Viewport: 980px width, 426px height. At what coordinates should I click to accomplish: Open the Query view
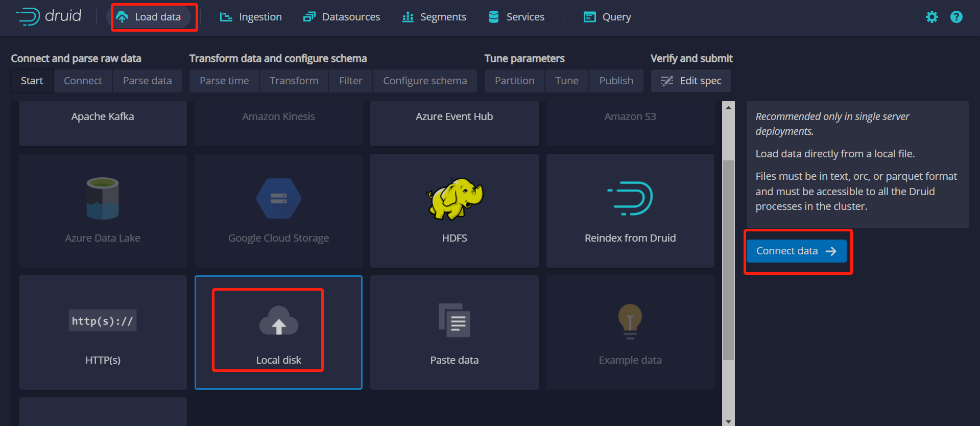(x=607, y=17)
